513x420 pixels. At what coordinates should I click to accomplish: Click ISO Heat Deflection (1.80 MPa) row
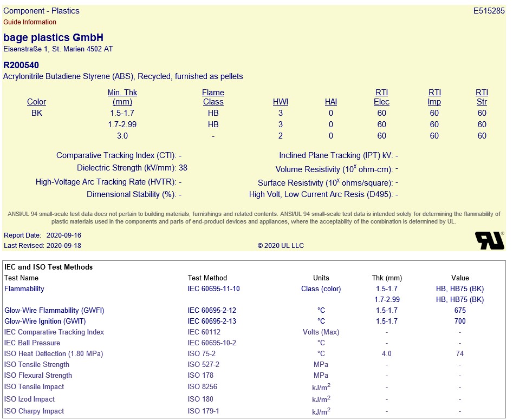(254, 353)
